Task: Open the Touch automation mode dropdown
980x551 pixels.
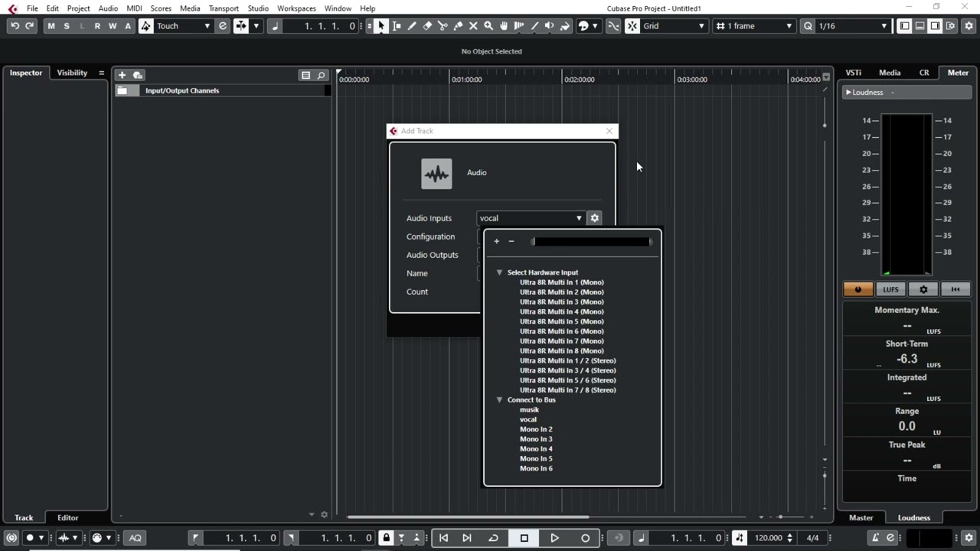Action: [184, 26]
